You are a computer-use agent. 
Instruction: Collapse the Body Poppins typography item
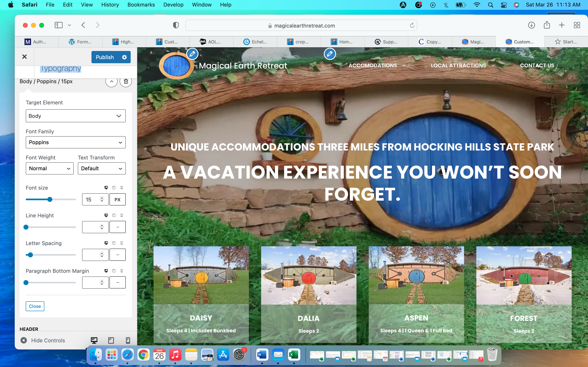111,81
